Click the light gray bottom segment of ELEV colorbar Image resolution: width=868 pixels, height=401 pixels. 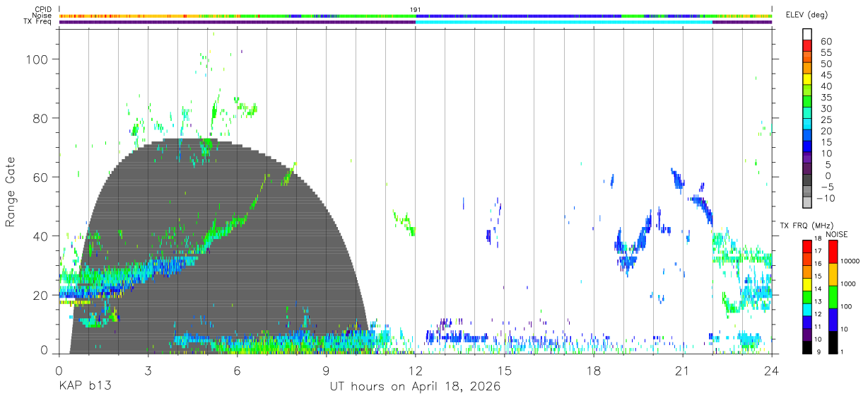807,202
